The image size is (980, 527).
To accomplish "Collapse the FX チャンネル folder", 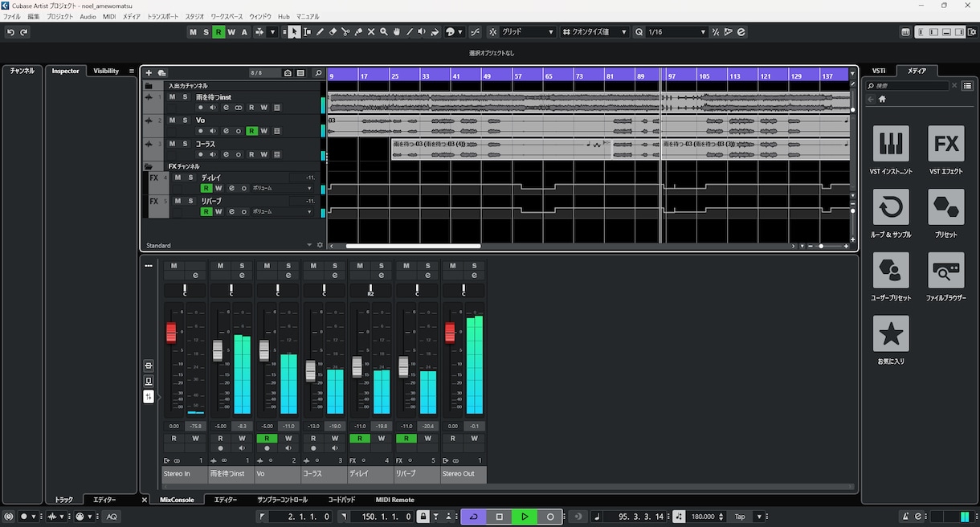I will click(149, 166).
